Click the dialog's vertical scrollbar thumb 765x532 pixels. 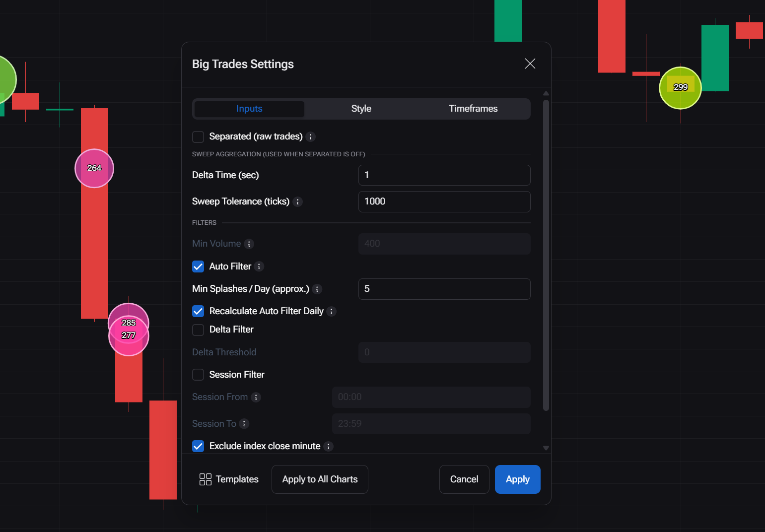(x=546, y=256)
